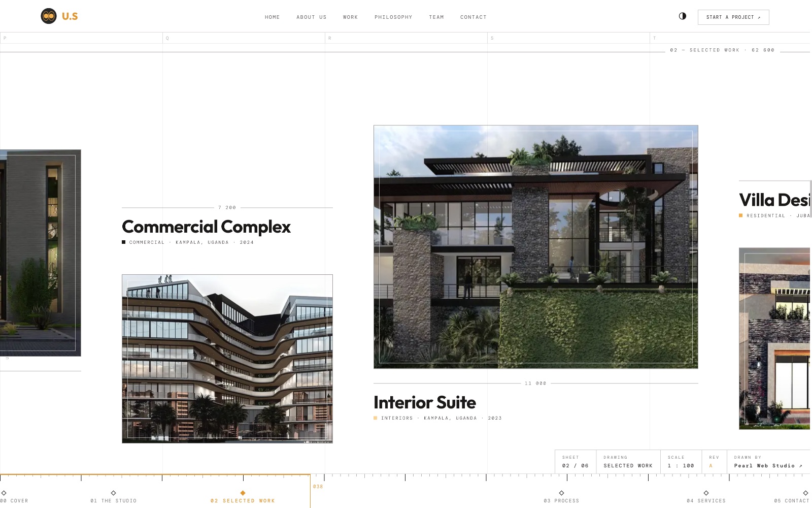Screen dimensions: 812x508
Task: Select Work in the top navigation
Action: click(351, 17)
